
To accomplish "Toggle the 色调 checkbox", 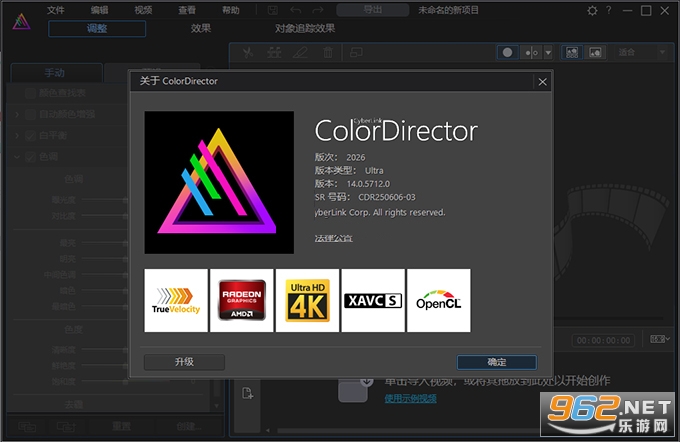I will (x=30, y=157).
